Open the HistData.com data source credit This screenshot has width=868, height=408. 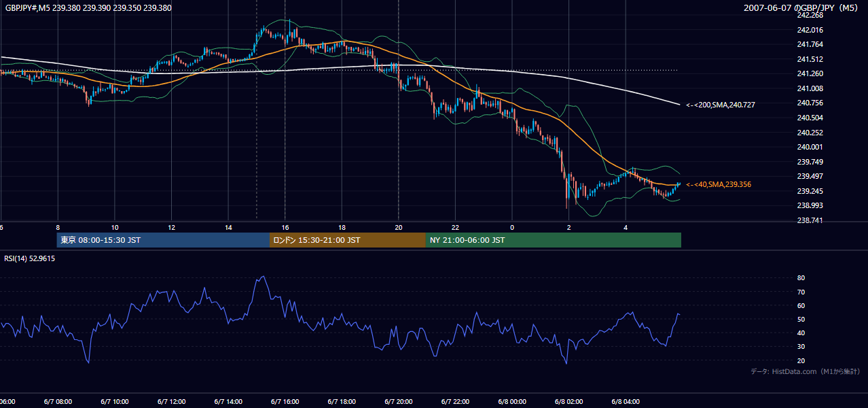pyautogui.click(x=806, y=371)
